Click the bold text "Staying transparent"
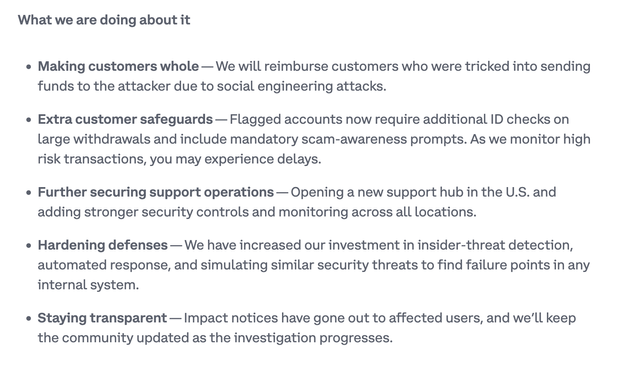This screenshot has width=622, height=370. click(102, 318)
